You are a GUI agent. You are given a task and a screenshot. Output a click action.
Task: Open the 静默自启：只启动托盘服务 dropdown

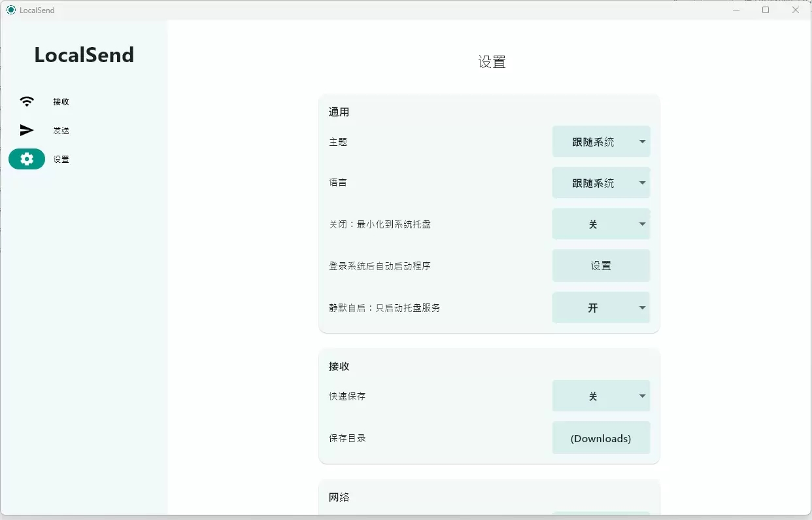tap(601, 307)
